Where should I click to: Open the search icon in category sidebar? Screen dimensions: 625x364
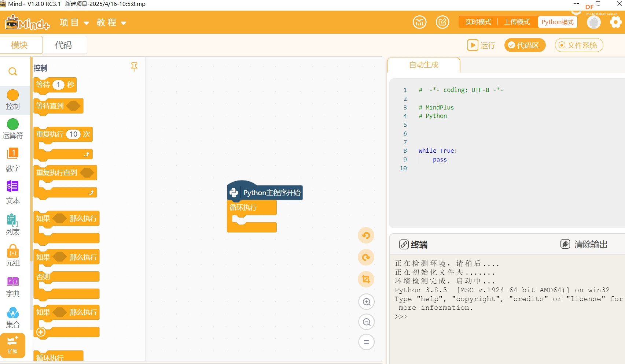tap(13, 71)
